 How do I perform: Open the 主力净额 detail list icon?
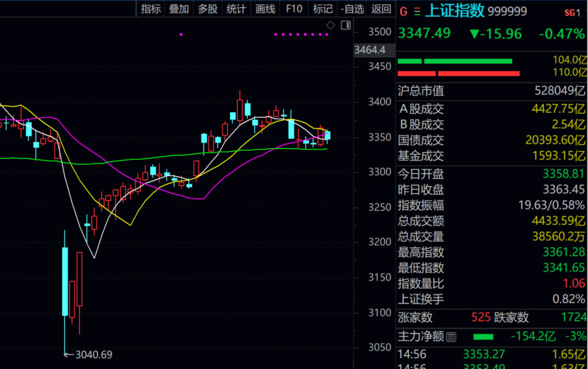pyautogui.click(x=451, y=337)
